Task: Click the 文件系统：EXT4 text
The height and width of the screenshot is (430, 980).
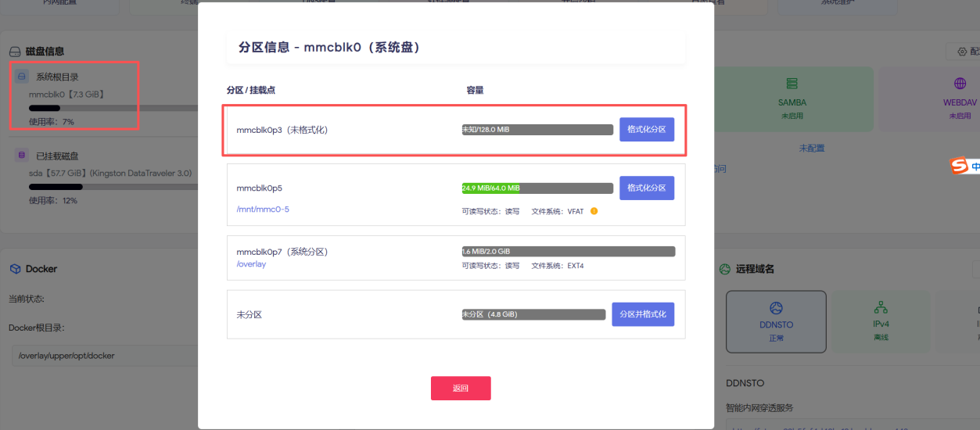Action: 558,266
